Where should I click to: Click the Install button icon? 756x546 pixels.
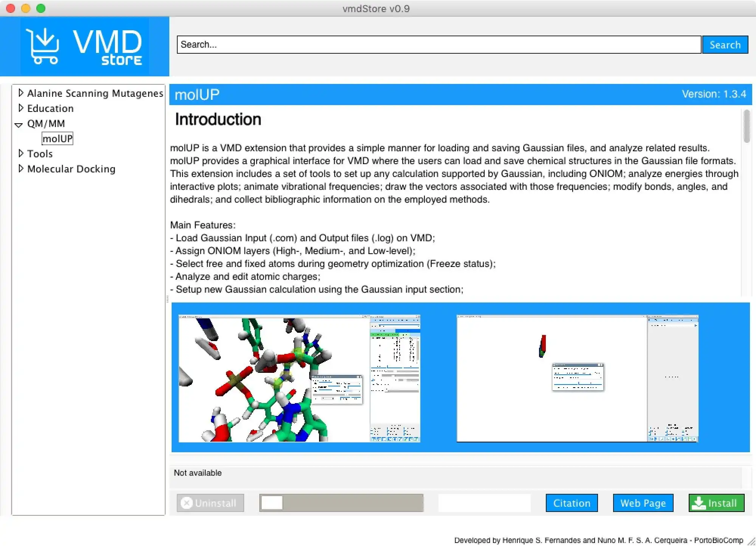(700, 503)
